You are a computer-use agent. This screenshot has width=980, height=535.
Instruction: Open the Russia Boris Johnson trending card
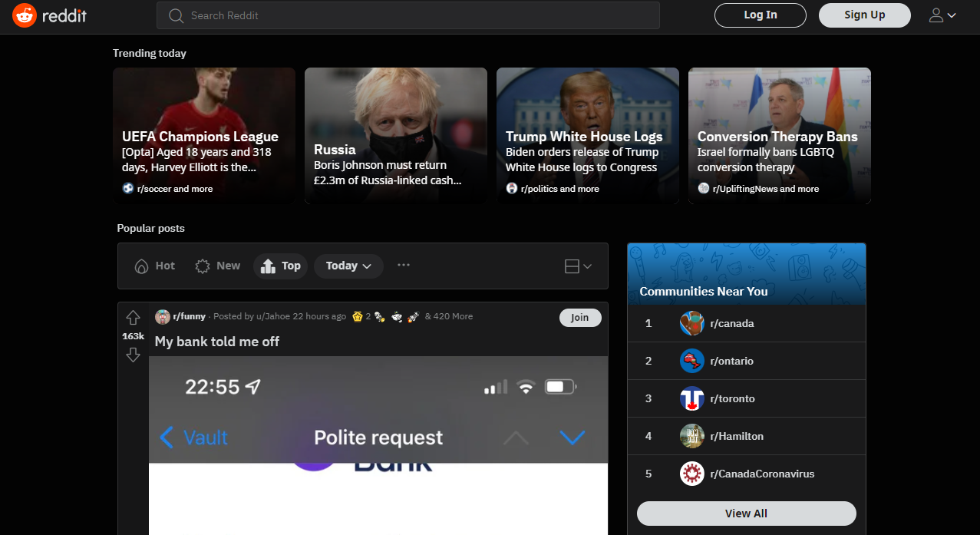[396, 136]
